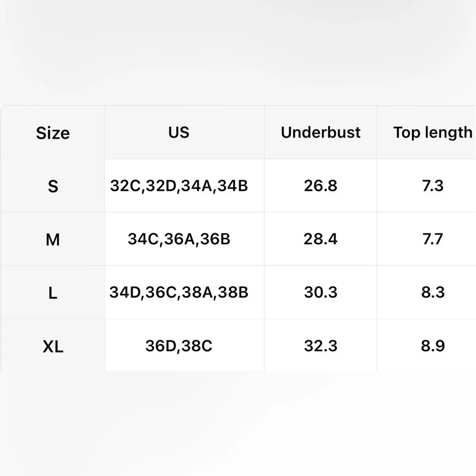This screenshot has width=476, height=476.
Task: Click the Size column header
Action: [53, 133]
